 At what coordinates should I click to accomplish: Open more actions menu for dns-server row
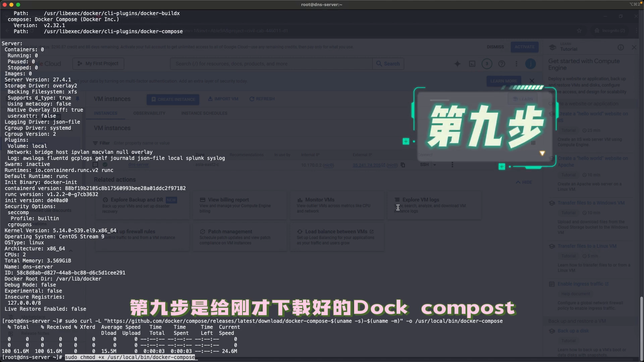(452, 165)
